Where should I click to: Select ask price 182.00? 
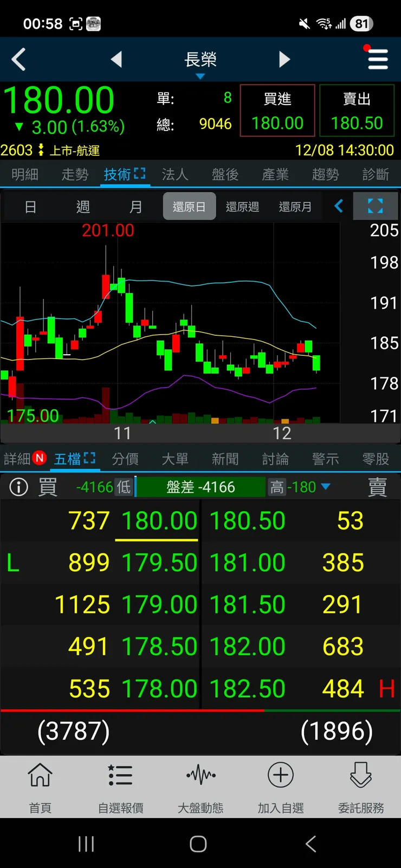248,646
